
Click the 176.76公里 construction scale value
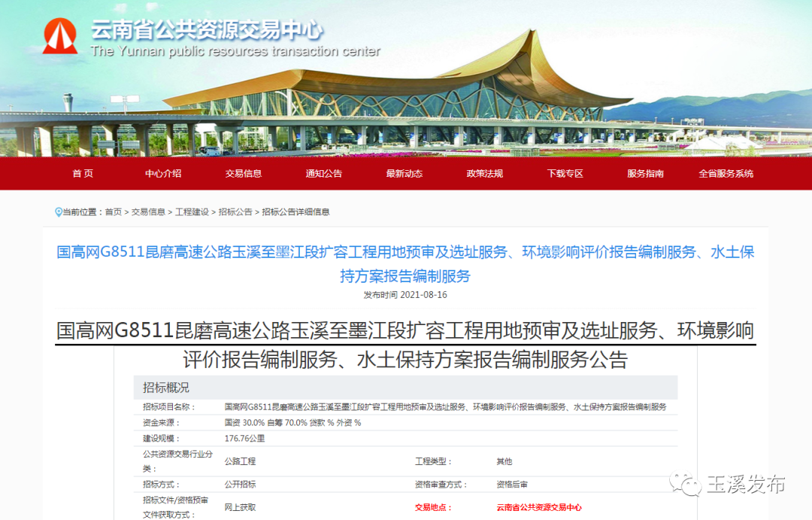coord(244,438)
